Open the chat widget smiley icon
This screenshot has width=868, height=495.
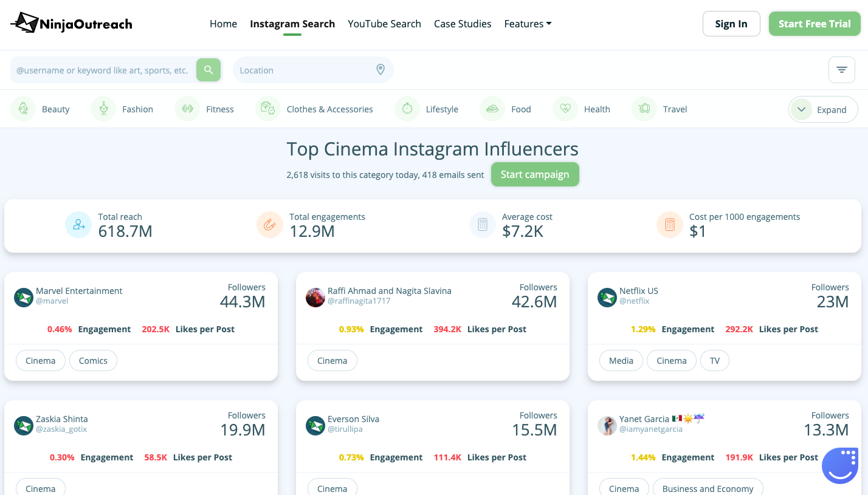tap(840, 466)
